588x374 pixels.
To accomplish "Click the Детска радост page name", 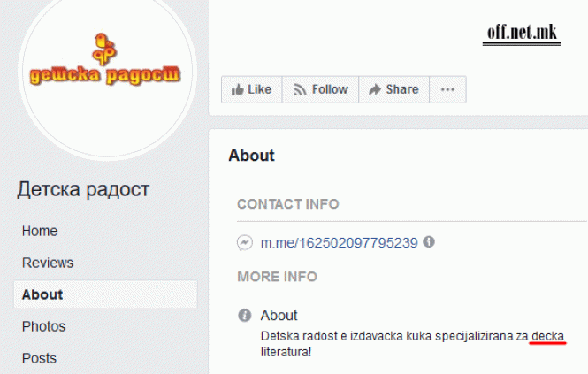I will coord(83,189).
